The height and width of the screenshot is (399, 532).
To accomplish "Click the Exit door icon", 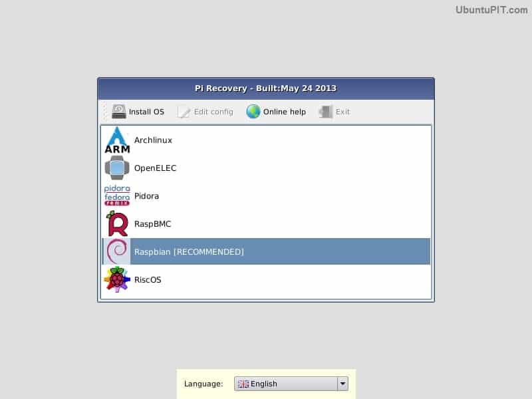I will 326,111.
